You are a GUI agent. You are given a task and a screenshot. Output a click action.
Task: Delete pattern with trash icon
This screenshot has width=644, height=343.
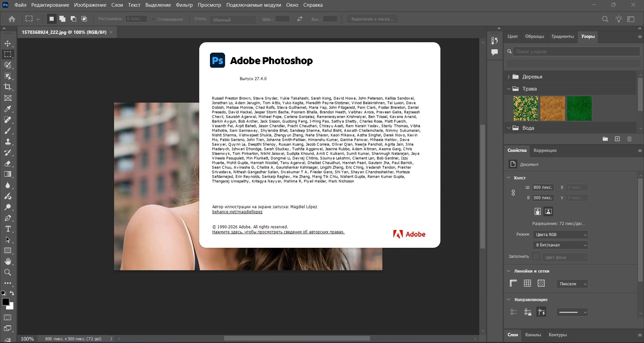[629, 139]
